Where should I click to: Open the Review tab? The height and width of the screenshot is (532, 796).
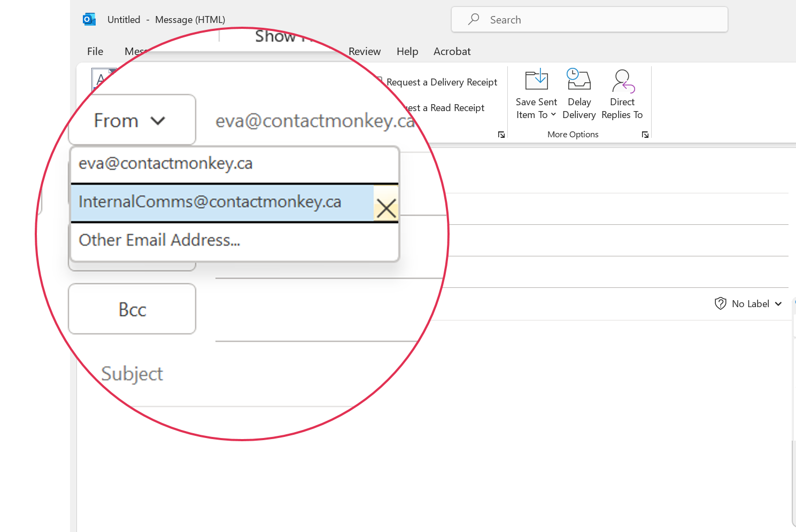click(x=365, y=51)
